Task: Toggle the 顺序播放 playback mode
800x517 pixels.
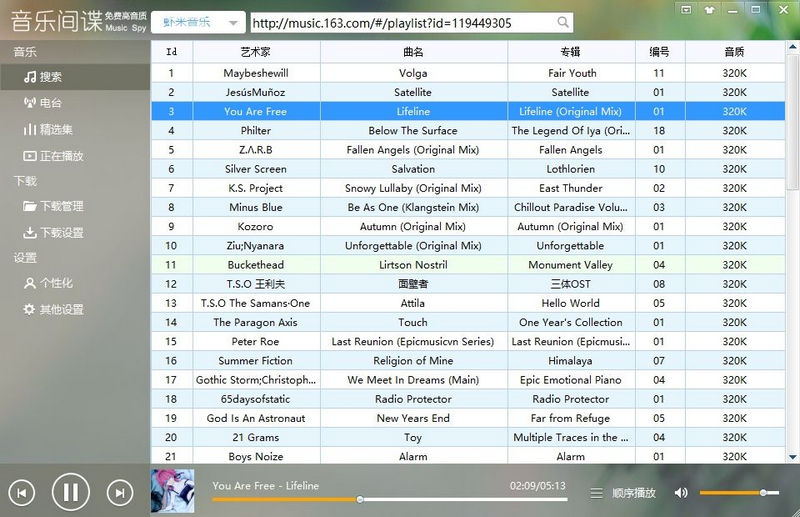Action: (634, 493)
